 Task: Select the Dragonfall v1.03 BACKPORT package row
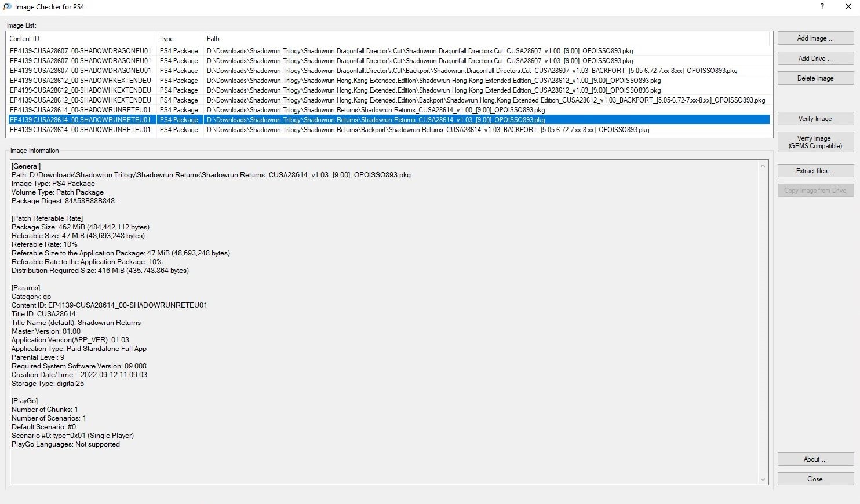coord(388,71)
